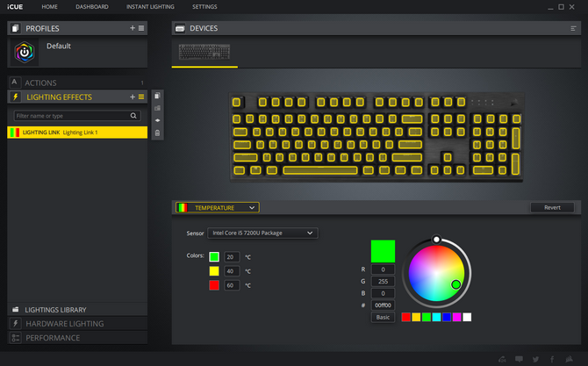Viewport: 588px width, 366px height.
Task: Pick red from the preset swatches
Action: (x=405, y=317)
